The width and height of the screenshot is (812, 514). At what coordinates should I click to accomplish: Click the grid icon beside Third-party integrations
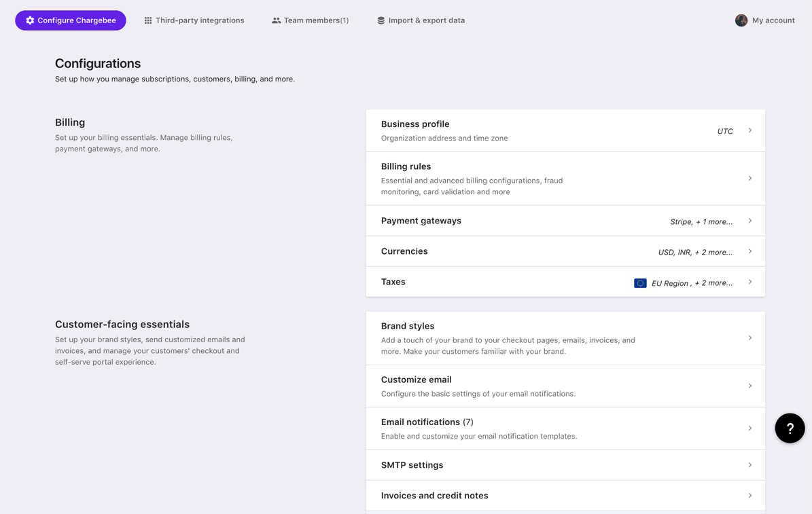tap(148, 20)
